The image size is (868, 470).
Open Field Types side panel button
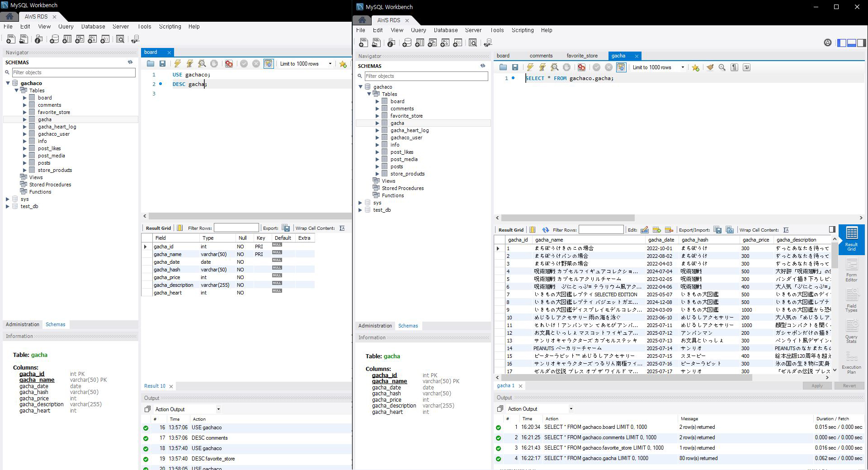coord(851,300)
